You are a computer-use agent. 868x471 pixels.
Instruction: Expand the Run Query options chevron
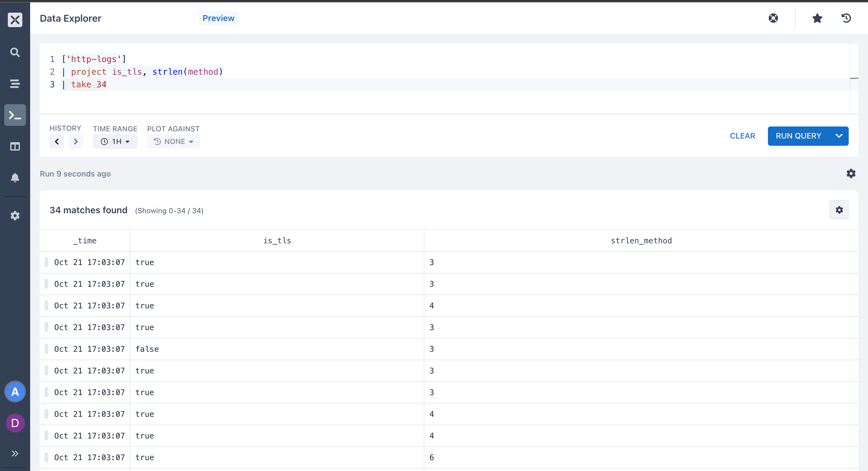coord(839,136)
